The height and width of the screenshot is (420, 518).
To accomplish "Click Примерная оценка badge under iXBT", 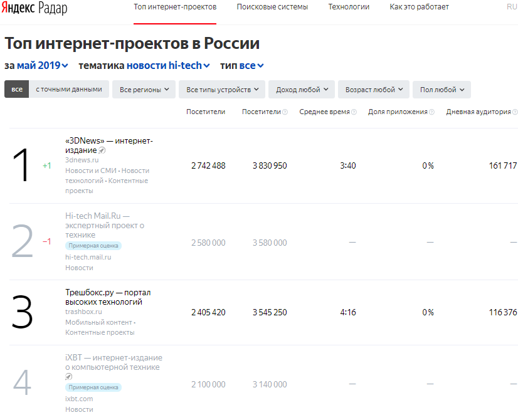I will [93, 387].
